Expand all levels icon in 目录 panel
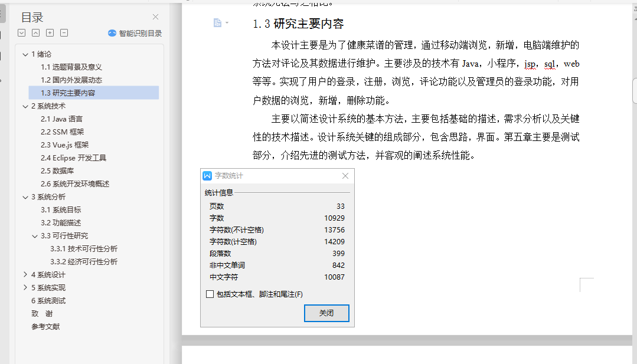The width and height of the screenshot is (637, 364). click(x=21, y=33)
